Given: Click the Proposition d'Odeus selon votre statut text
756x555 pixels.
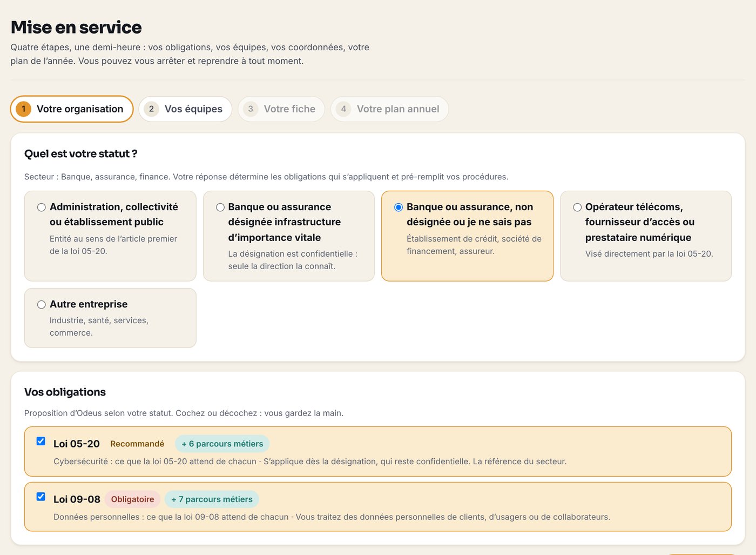Looking at the screenshot, I should pyautogui.click(x=184, y=413).
